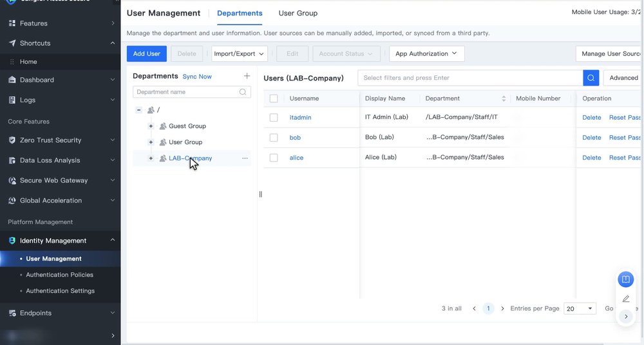Click the Logs icon in sidebar
The height and width of the screenshot is (345, 644).
(x=12, y=100)
